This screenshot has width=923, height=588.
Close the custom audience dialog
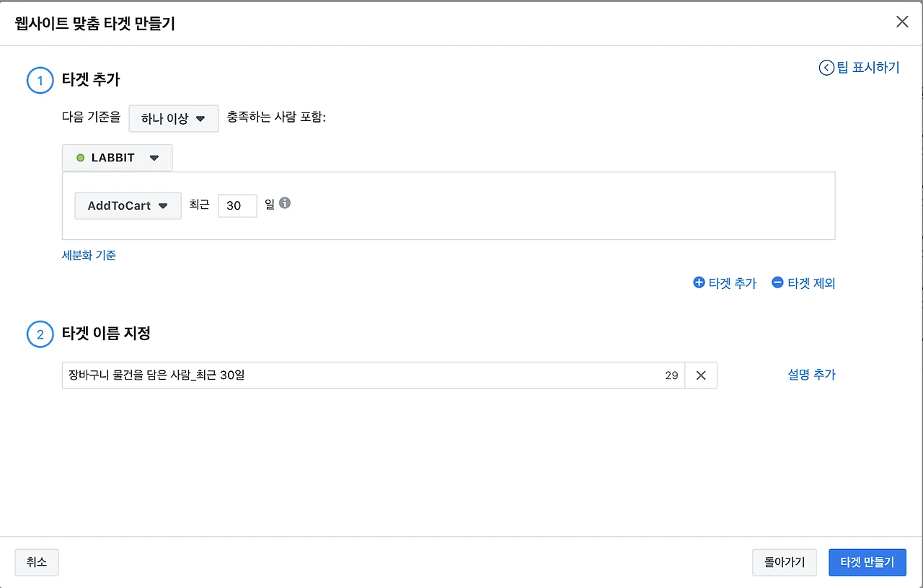click(901, 22)
